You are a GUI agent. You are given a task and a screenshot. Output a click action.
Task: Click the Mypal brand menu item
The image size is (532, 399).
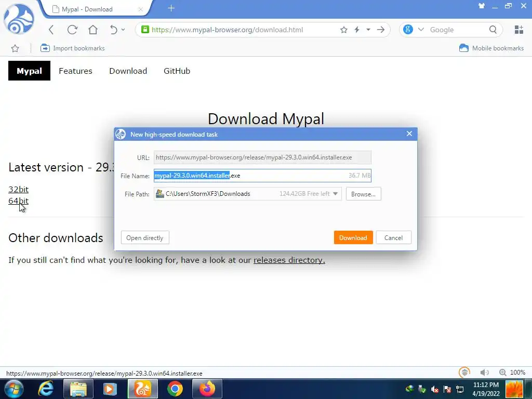pyautogui.click(x=29, y=71)
